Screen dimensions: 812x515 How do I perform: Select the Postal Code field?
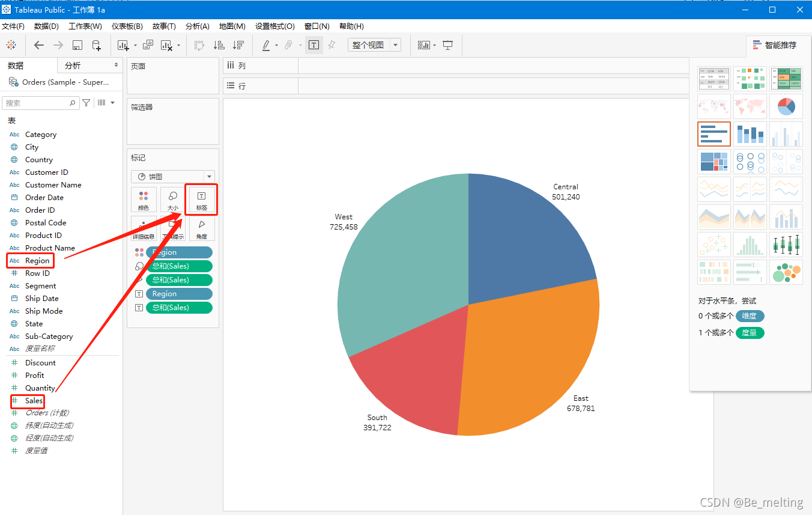(x=46, y=223)
